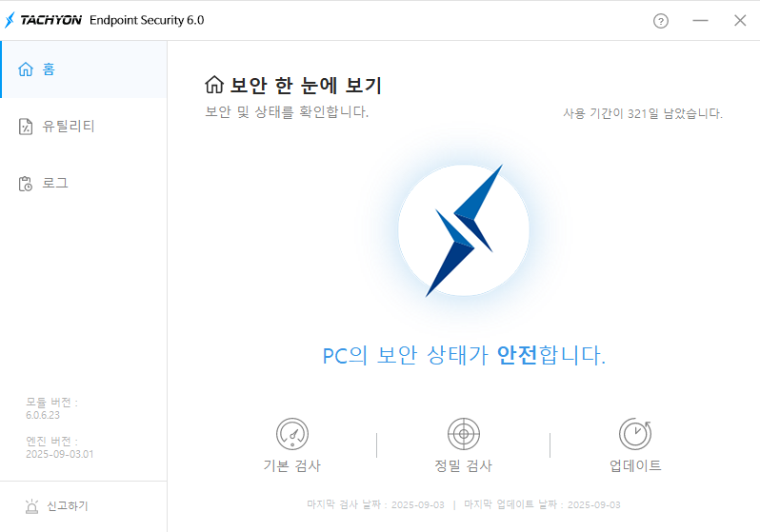Click the 기본 검사 gauge icon
Image resolution: width=760 pixels, height=532 pixels.
point(292,434)
